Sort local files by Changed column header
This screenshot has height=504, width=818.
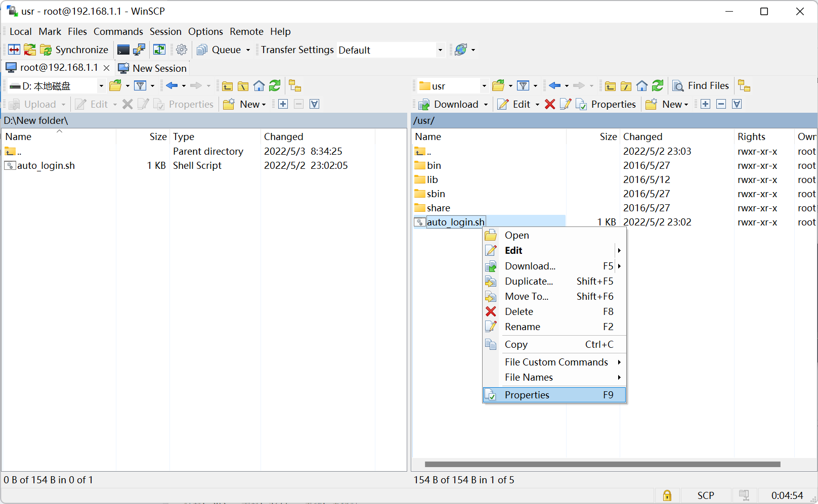coord(317,136)
